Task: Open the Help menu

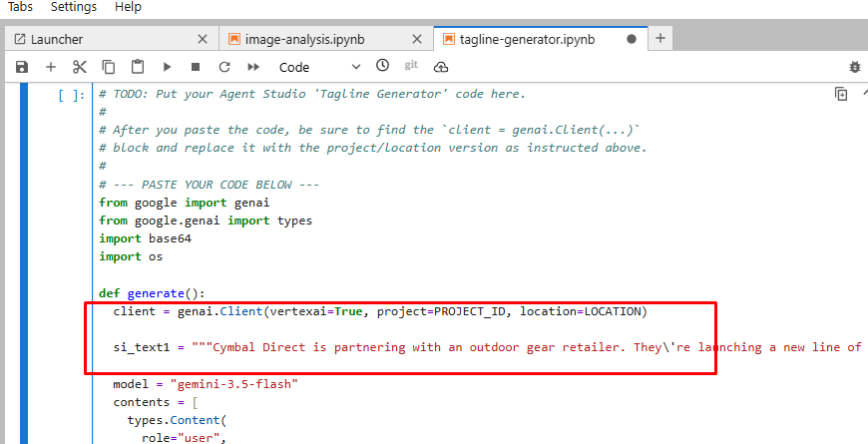Action: [x=128, y=7]
